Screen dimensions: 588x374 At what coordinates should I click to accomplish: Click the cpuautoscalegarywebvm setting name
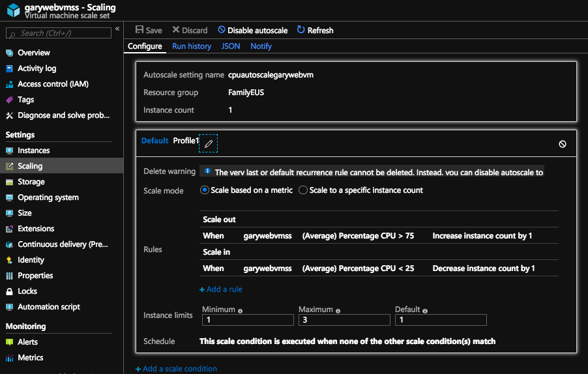271,75
